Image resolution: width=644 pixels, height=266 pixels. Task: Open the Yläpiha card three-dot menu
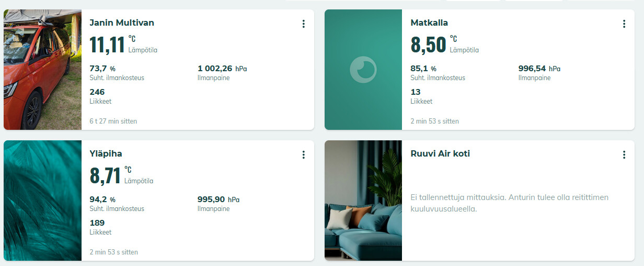click(x=303, y=154)
